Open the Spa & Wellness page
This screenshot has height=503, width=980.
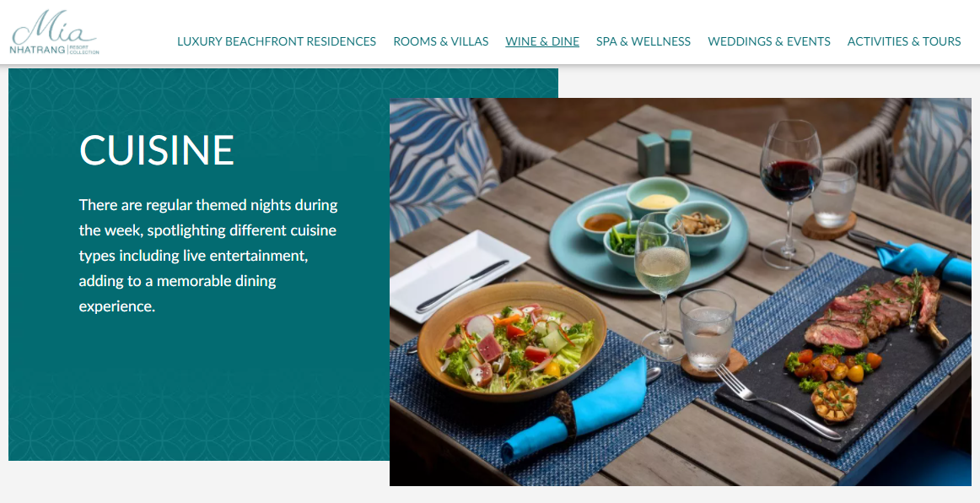tap(643, 41)
